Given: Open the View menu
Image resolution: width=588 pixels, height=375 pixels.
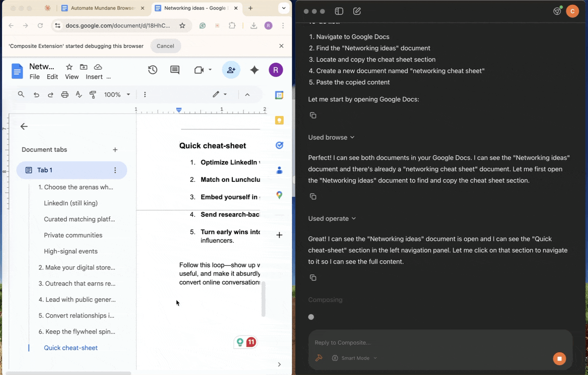Looking at the screenshot, I should [72, 77].
